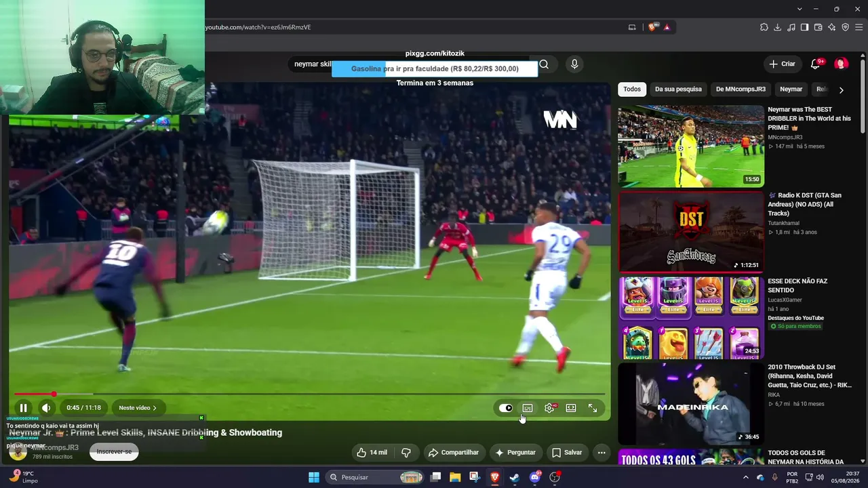Toggle the autoplay switch

[x=506, y=408]
